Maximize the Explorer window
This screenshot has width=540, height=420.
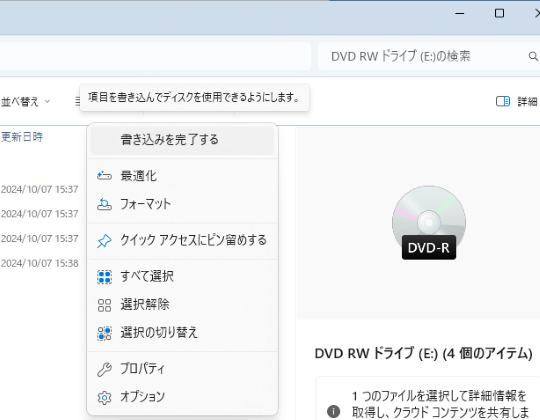point(499,13)
